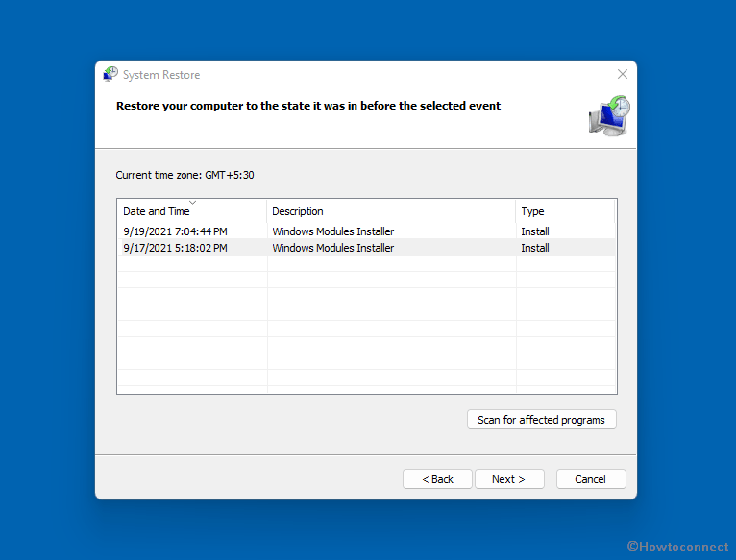Click the Type column header
This screenshot has height=560, width=736.
click(x=565, y=211)
